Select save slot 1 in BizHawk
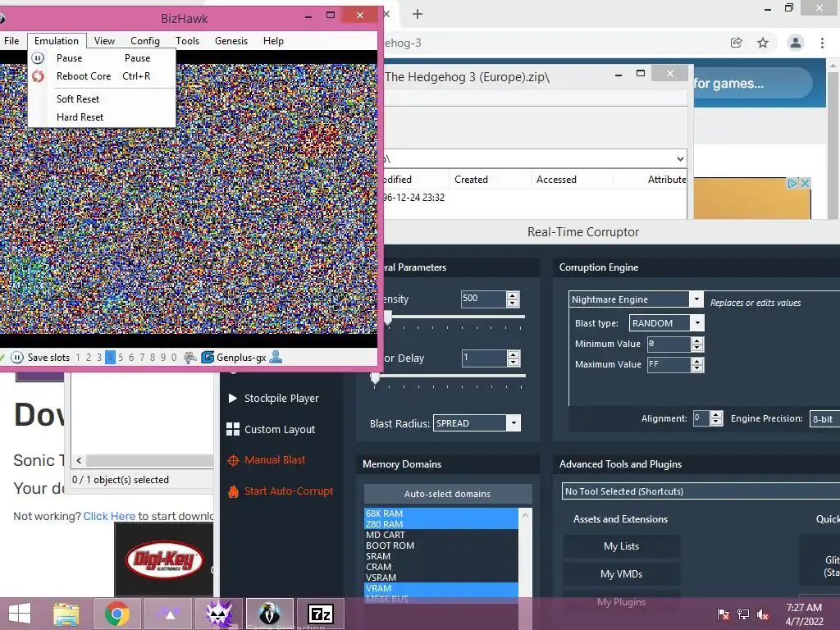Viewport: 840px width, 630px height. (78, 358)
